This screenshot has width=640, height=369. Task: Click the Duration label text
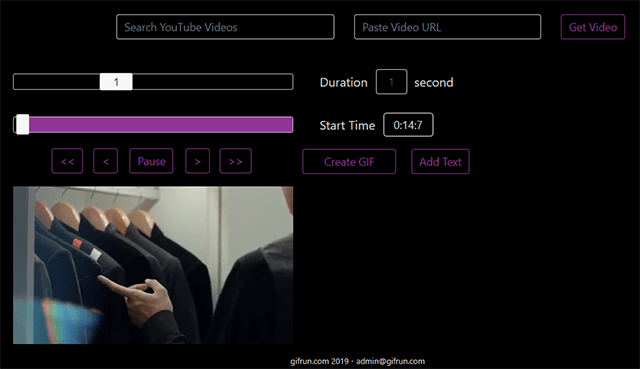[x=344, y=82]
